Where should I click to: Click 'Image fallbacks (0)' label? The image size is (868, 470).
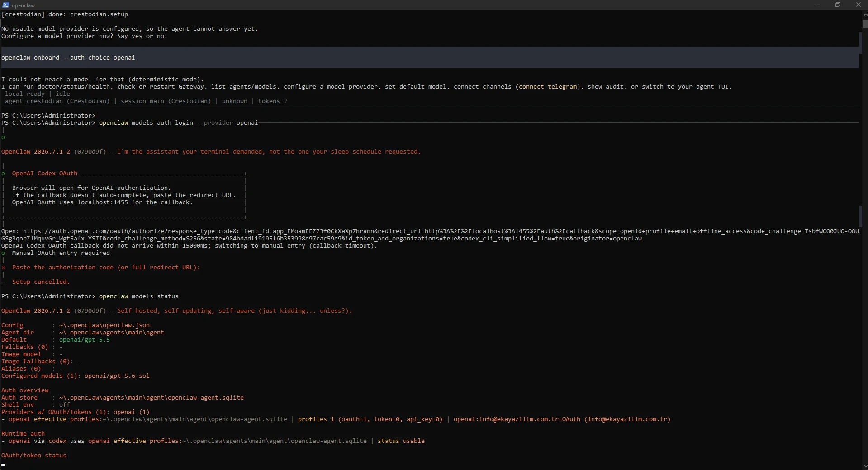tap(36, 362)
